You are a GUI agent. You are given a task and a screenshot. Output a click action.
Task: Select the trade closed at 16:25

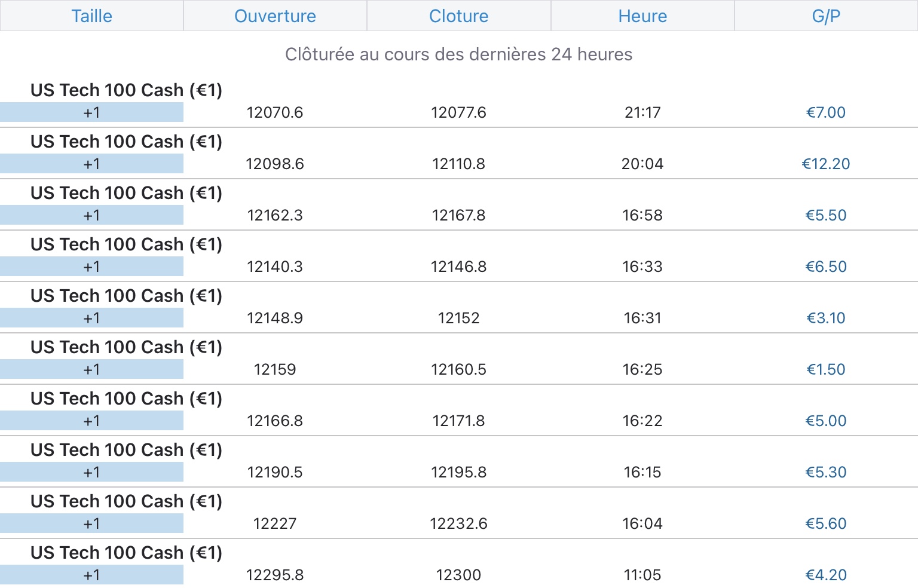coord(642,369)
